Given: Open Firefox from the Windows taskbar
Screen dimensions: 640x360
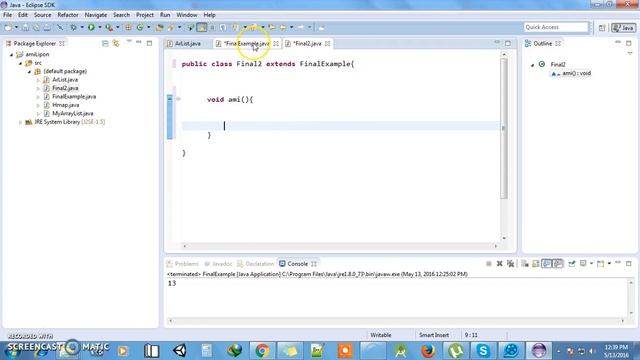Looking at the screenshot, I should 428,351.
